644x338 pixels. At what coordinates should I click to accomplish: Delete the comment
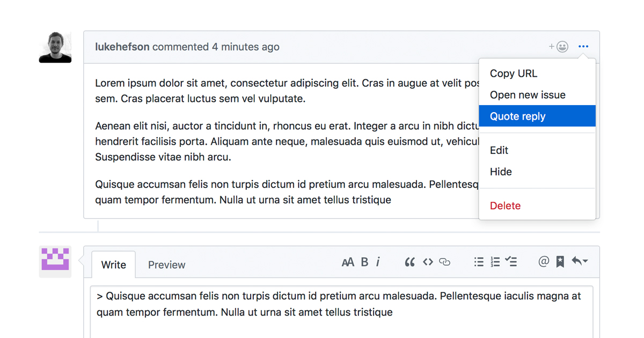[505, 205]
